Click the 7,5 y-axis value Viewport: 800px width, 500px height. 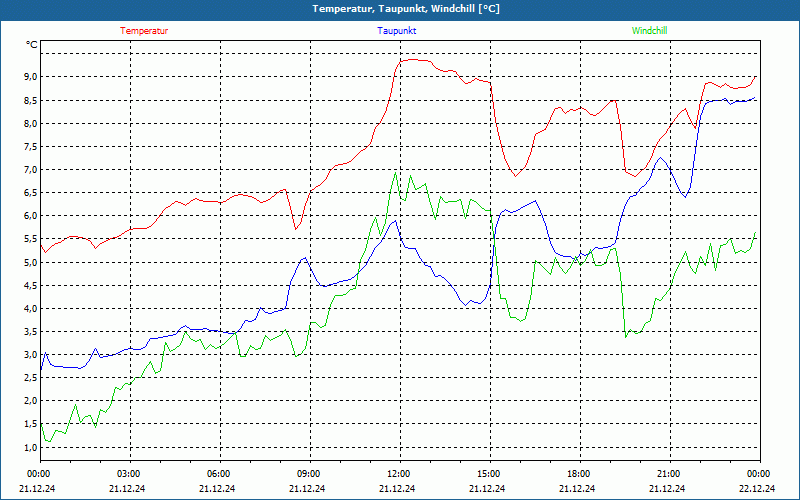32,146
